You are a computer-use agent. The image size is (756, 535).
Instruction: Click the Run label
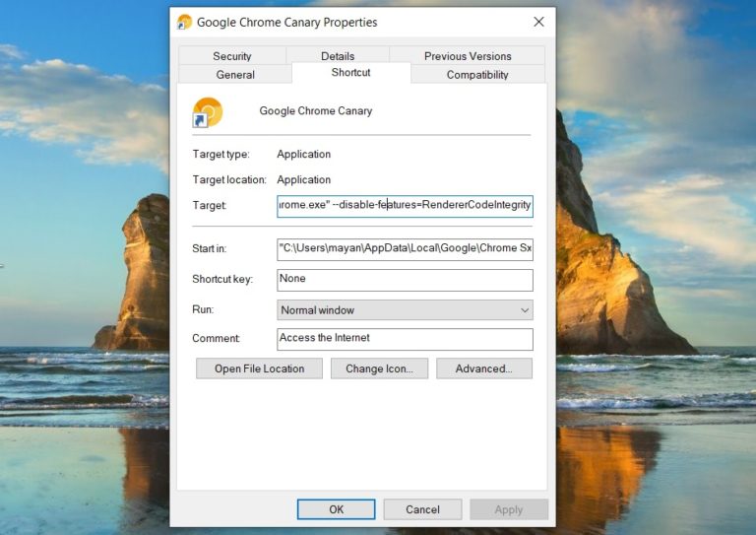(x=203, y=309)
